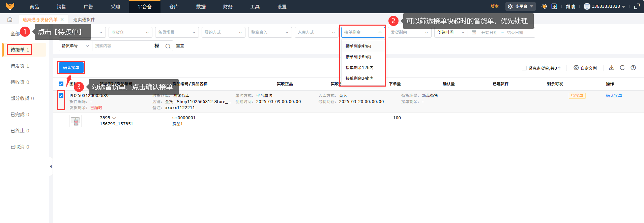This screenshot has height=223, width=644.
Task: Open the 仓库 top menu
Action: pyautogui.click(x=174, y=7)
